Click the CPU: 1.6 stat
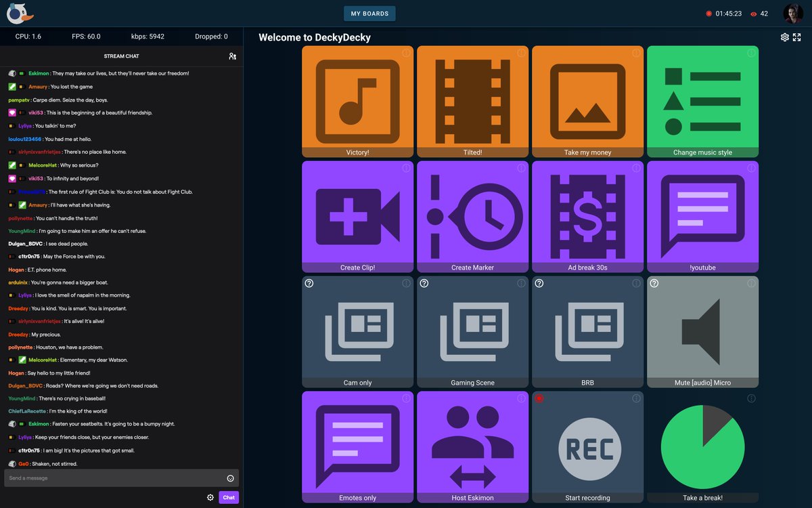Viewport: 812px width, 508px height. tap(28, 37)
